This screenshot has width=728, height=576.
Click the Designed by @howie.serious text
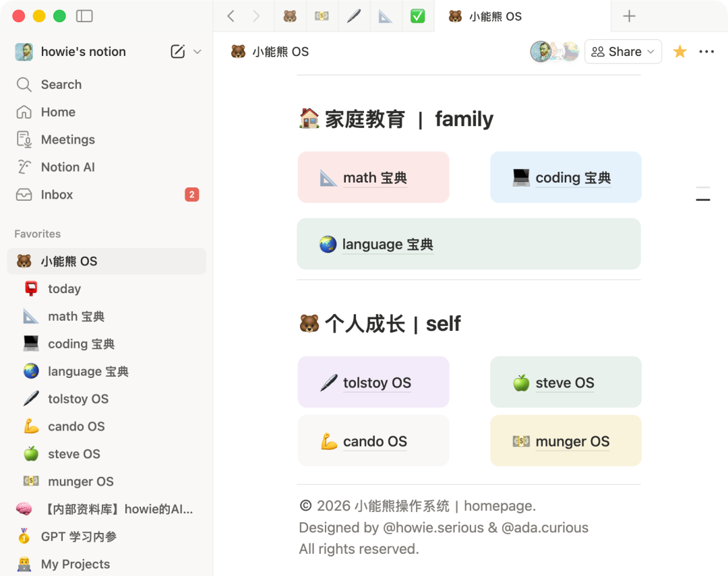pyautogui.click(x=444, y=527)
